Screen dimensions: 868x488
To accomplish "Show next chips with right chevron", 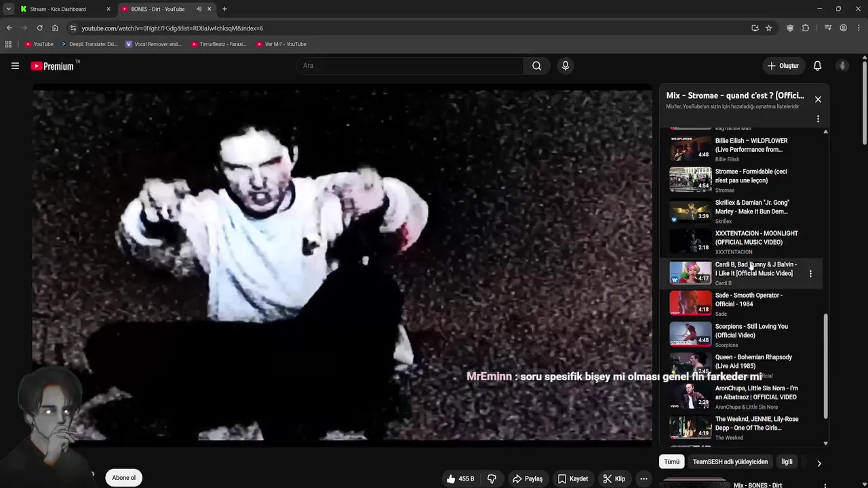I will coord(818,464).
